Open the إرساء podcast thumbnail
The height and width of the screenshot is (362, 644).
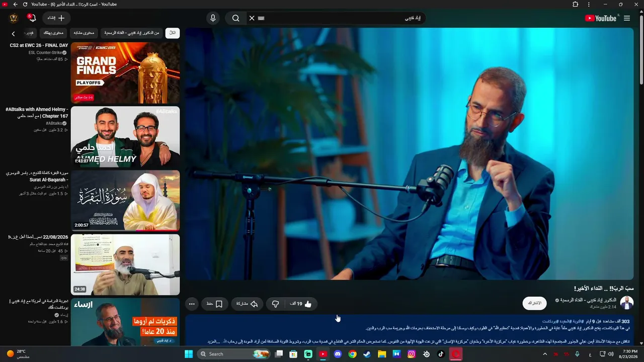[125, 322]
